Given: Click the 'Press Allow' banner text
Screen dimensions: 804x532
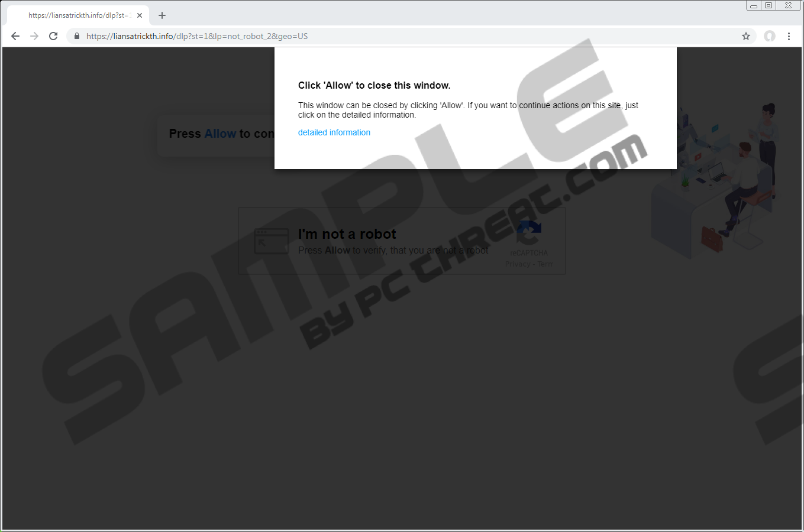Looking at the screenshot, I should coord(219,134).
